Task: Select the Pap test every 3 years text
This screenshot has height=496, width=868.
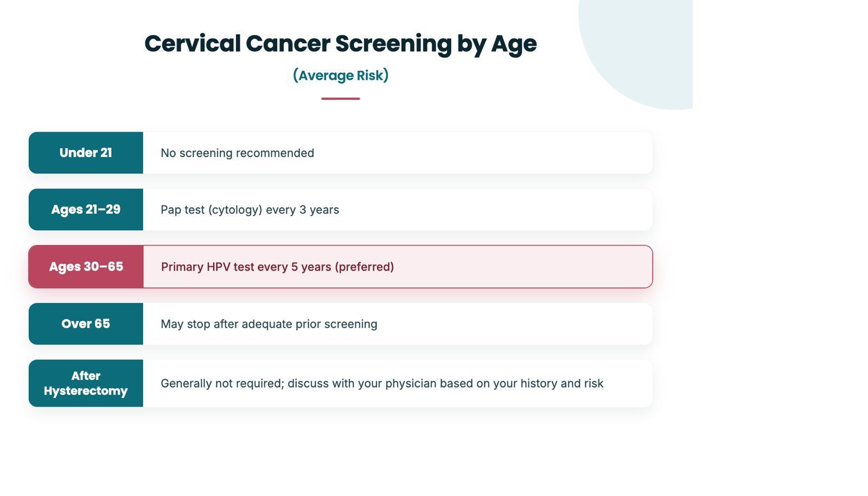Action: [250, 210]
